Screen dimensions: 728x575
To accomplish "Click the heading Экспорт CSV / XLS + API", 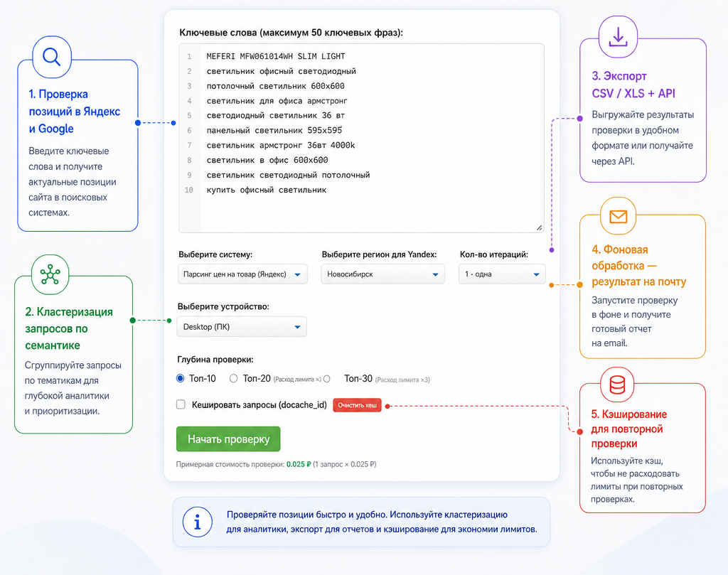I will point(633,85).
